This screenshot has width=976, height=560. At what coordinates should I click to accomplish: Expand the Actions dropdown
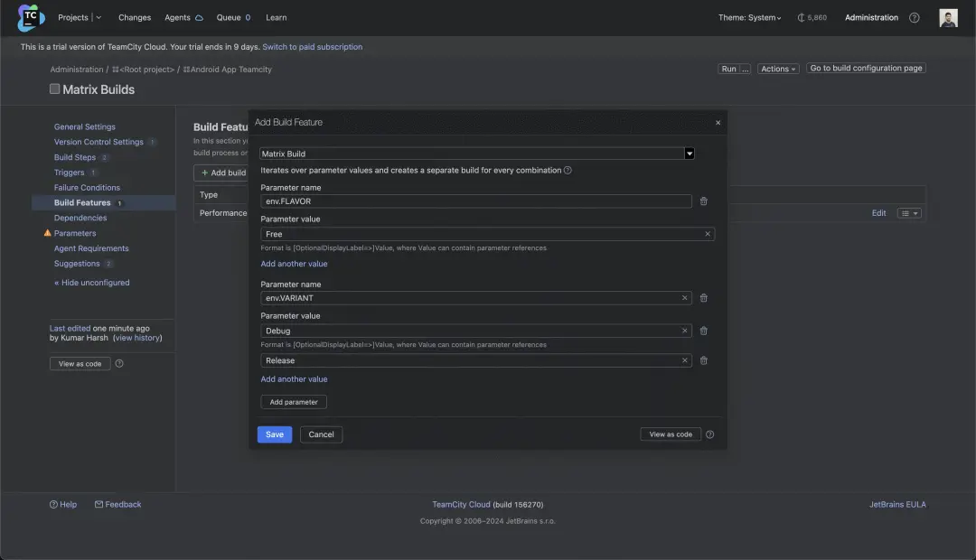pos(778,69)
